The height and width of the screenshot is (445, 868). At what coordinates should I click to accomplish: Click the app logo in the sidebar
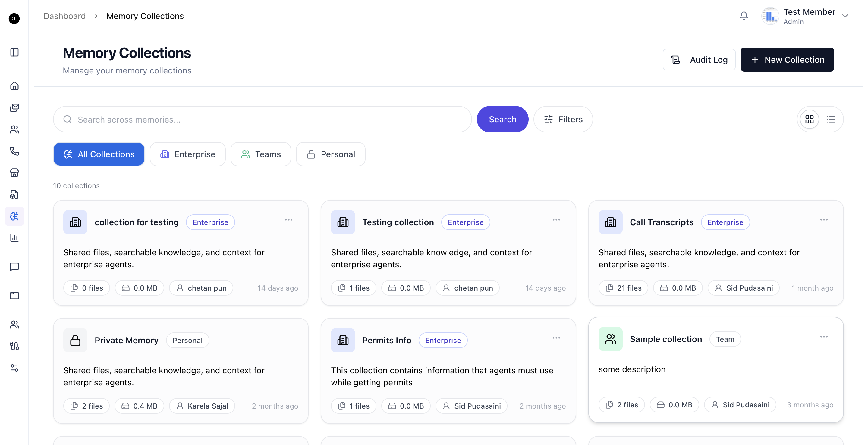[x=14, y=18]
